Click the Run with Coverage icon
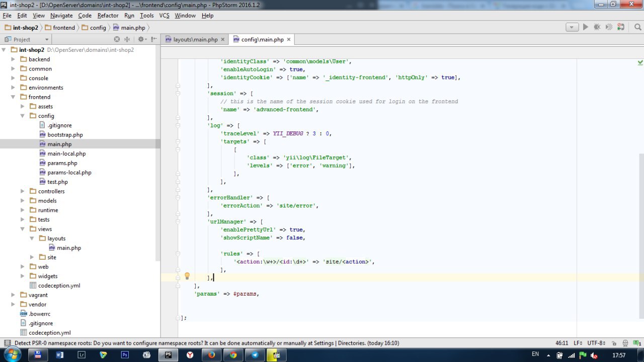This screenshot has width=644, height=362. 609,27
